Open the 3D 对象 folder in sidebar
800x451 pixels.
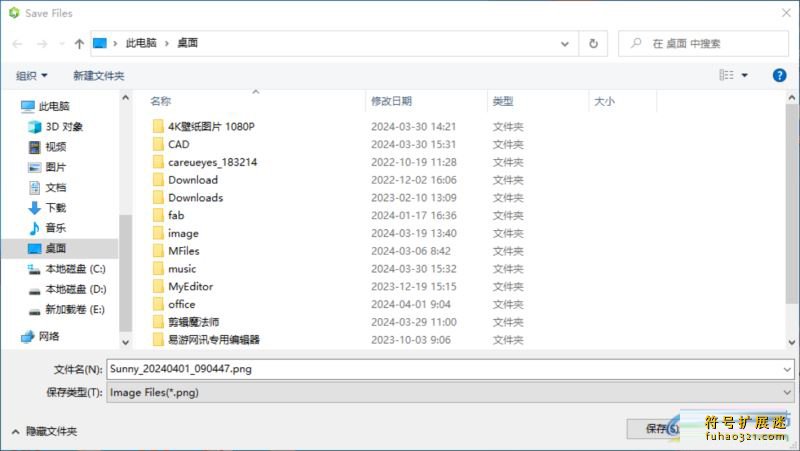point(63,127)
